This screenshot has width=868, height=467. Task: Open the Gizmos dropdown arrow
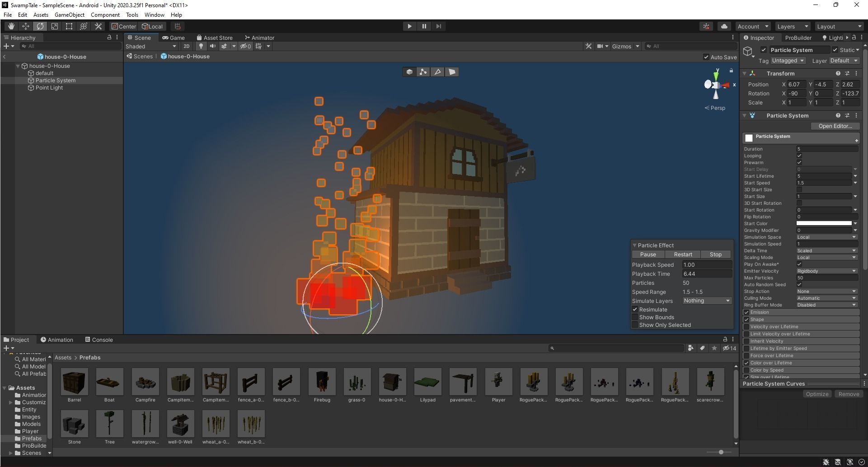coord(638,46)
